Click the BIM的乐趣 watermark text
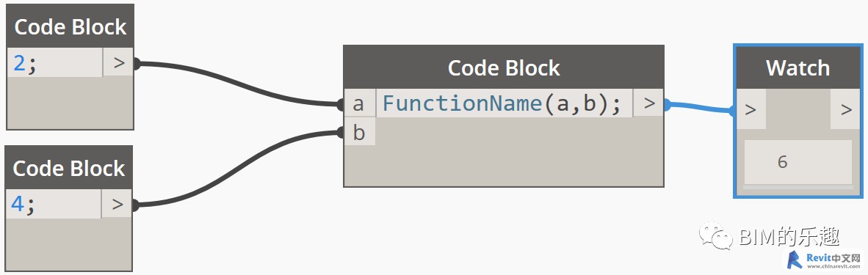This screenshot has width=868, height=275. click(x=790, y=237)
